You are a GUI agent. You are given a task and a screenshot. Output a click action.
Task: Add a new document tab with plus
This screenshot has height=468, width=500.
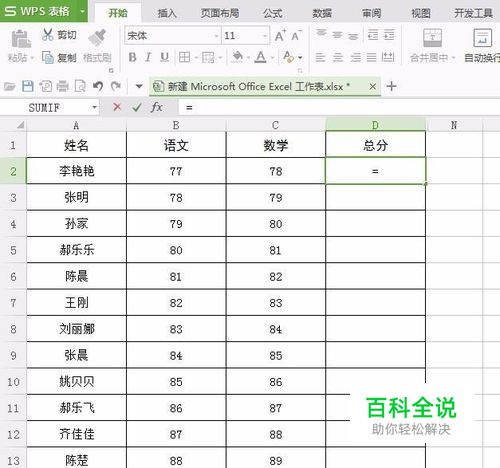pyautogui.click(x=391, y=86)
